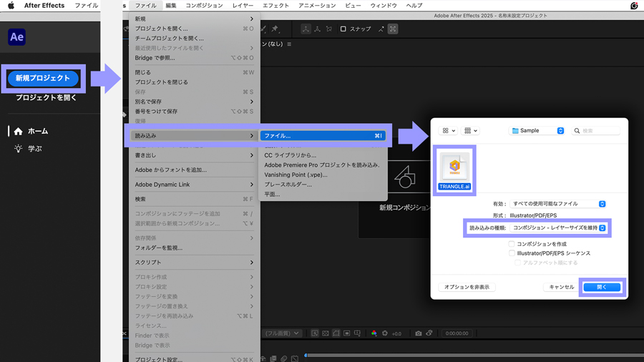This screenshot has width=644, height=362.
Task: Click the new composition shapes icon
Action: (x=405, y=177)
